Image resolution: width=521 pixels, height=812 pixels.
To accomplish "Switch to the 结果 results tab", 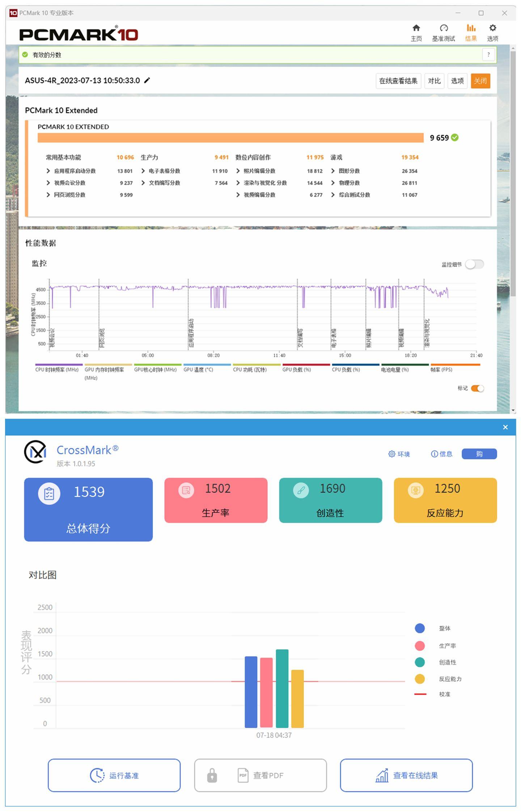I will (x=471, y=33).
